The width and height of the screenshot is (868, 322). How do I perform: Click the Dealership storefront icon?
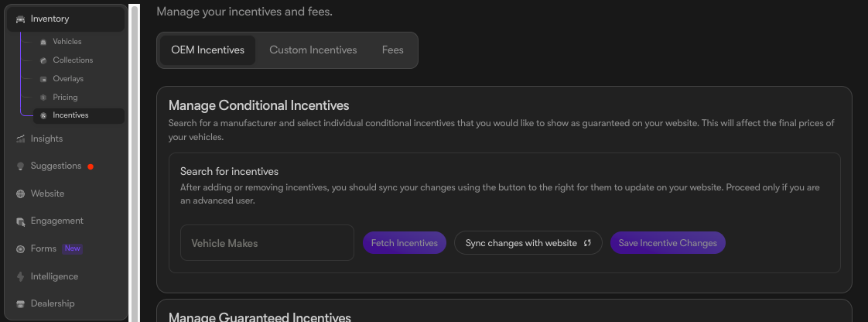click(x=20, y=303)
